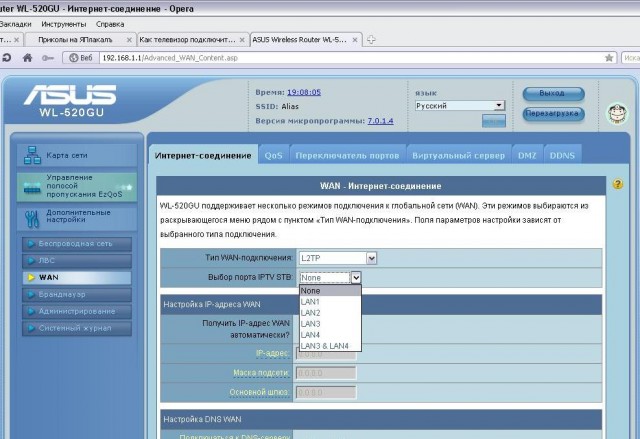Click the Выход logout button
This screenshot has width=640, height=439.
pos(553,93)
